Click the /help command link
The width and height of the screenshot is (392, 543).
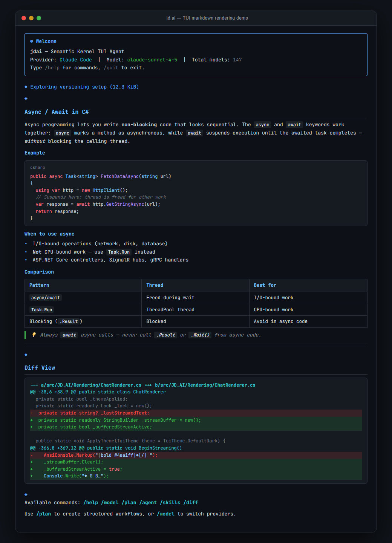pos(91,503)
